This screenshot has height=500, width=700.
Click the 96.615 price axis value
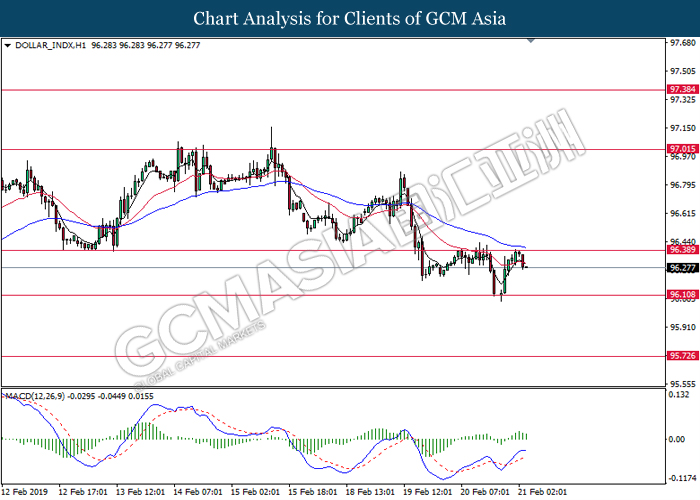pos(683,214)
